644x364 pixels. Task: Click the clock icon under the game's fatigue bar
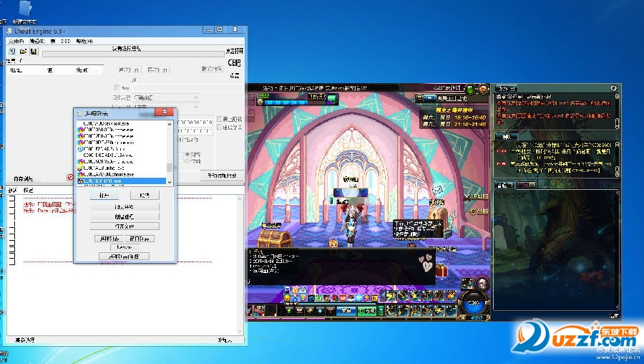point(260,103)
